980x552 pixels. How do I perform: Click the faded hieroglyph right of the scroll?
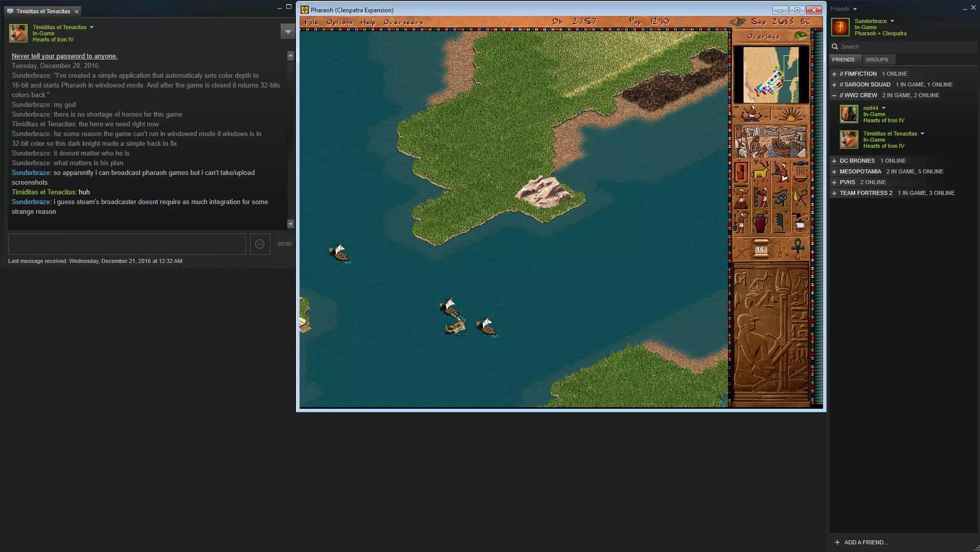pyautogui.click(x=780, y=249)
